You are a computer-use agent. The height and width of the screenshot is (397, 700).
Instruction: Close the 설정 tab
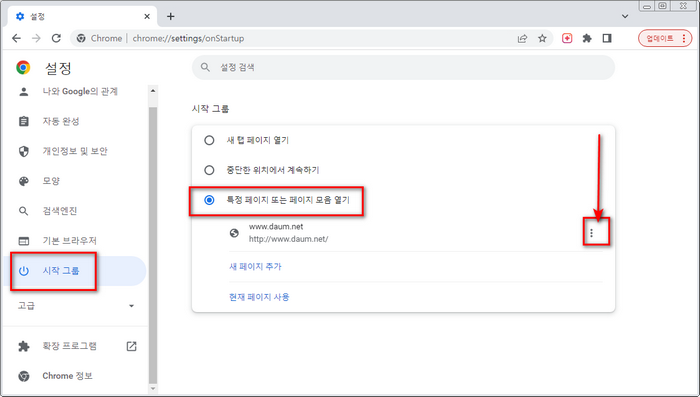pyautogui.click(x=147, y=17)
